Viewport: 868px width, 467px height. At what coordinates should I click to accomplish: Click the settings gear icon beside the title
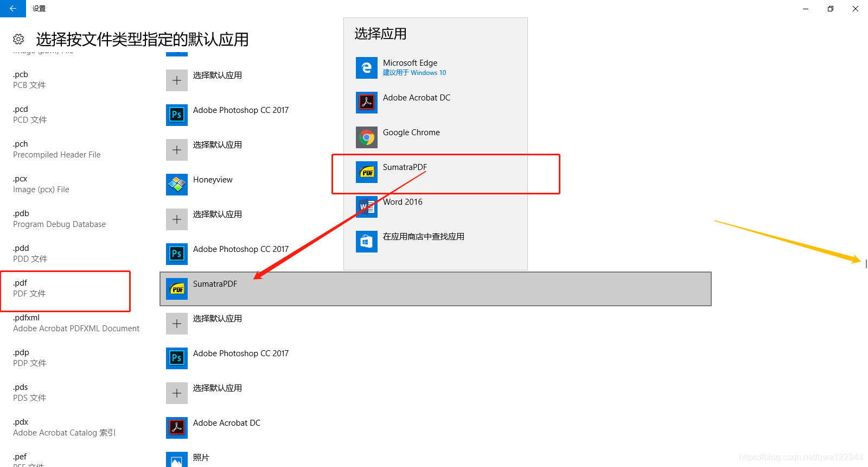[x=18, y=39]
